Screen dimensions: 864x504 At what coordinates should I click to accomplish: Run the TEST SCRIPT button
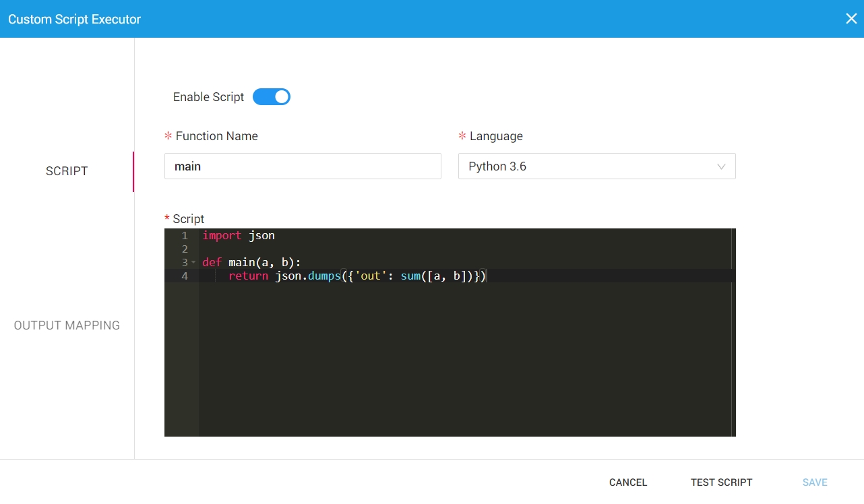[x=721, y=482]
